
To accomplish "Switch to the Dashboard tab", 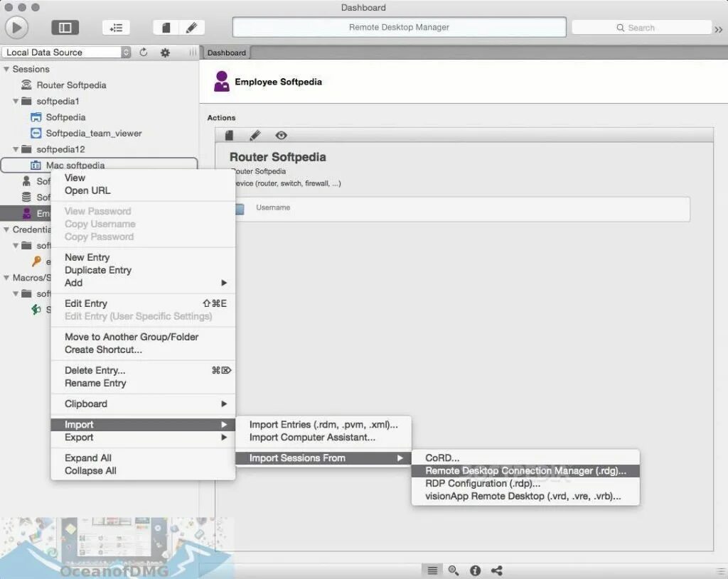I will (227, 53).
